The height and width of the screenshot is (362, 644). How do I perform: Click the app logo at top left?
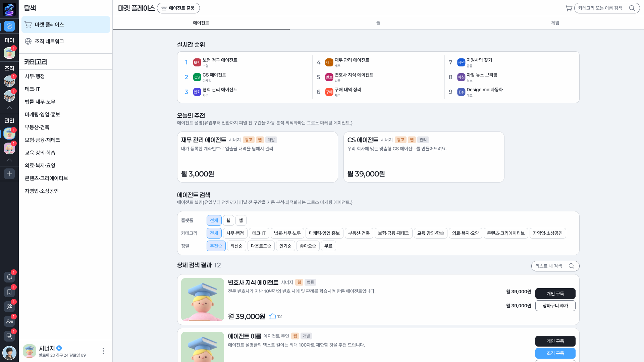(x=9, y=9)
